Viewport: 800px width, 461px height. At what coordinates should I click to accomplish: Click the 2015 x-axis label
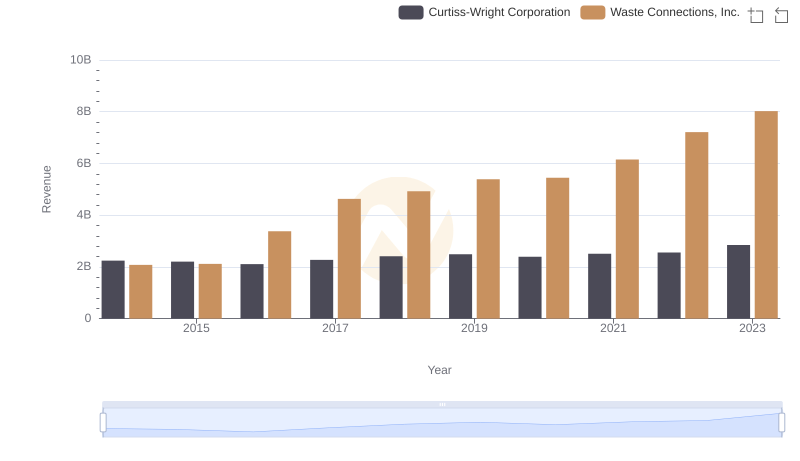point(196,328)
